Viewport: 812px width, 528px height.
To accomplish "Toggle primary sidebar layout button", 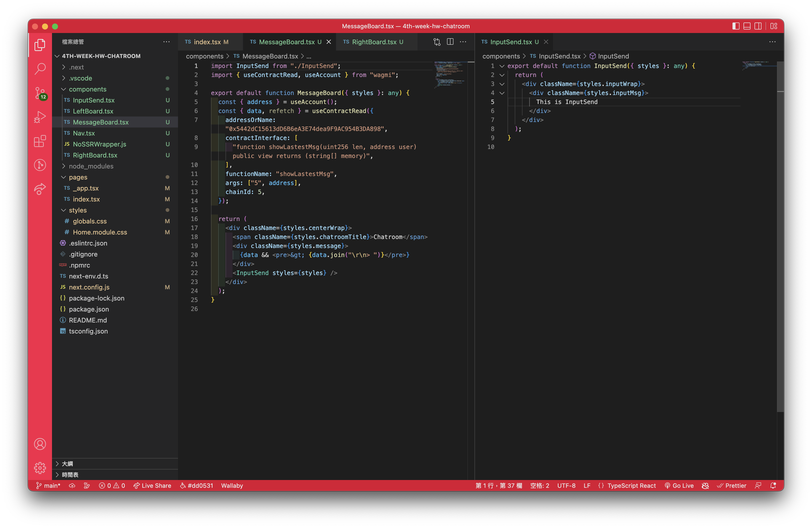I will click(x=735, y=26).
